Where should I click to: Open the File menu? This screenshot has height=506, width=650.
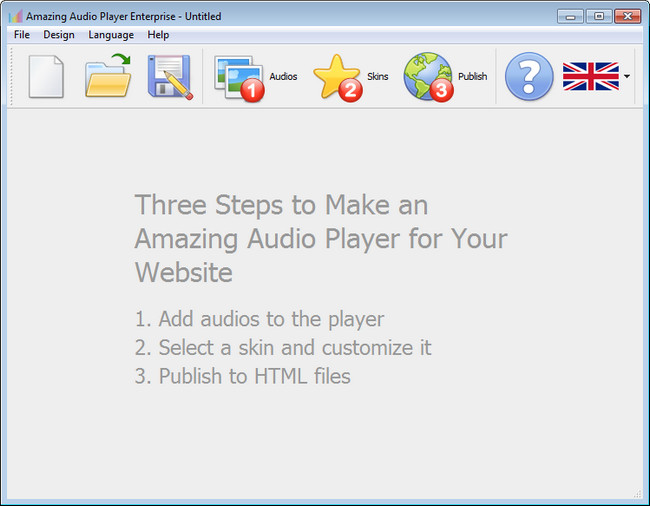[x=22, y=35]
